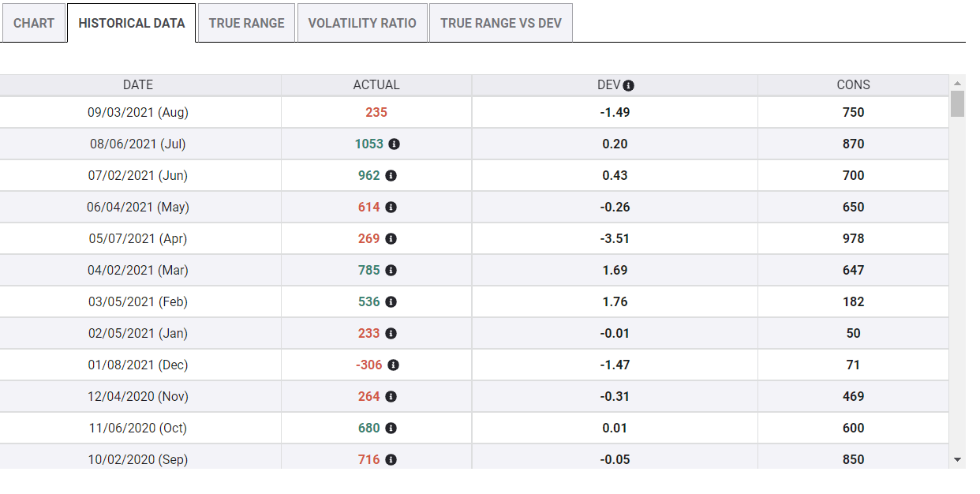Open the True Range tab
The height and width of the screenshot is (494, 980).
[246, 23]
